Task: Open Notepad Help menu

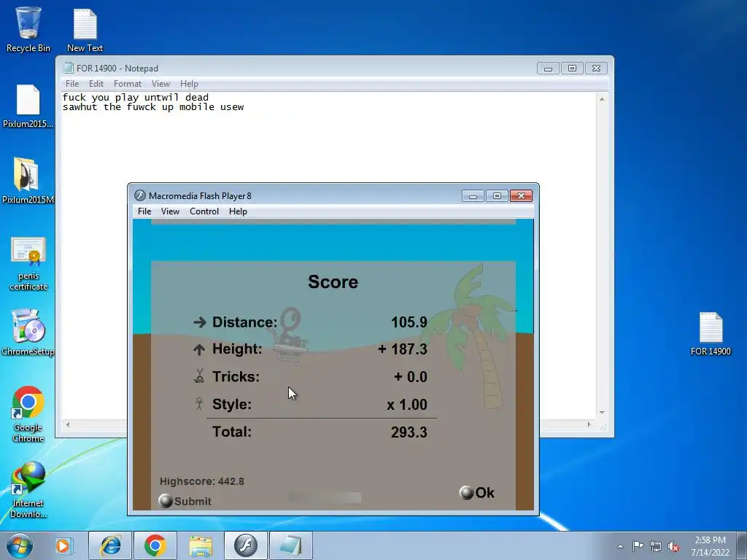Action: [189, 84]
